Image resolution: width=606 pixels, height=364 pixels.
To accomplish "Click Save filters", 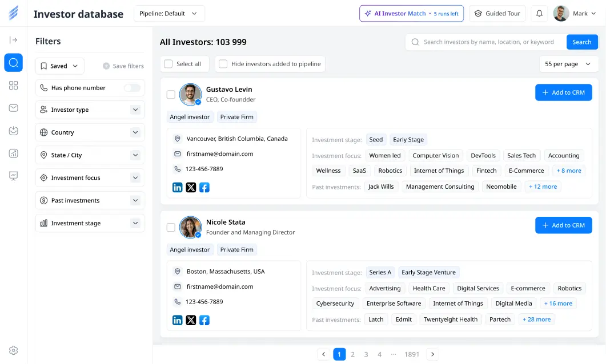I will pyautogui.click(x=123, y=66).
